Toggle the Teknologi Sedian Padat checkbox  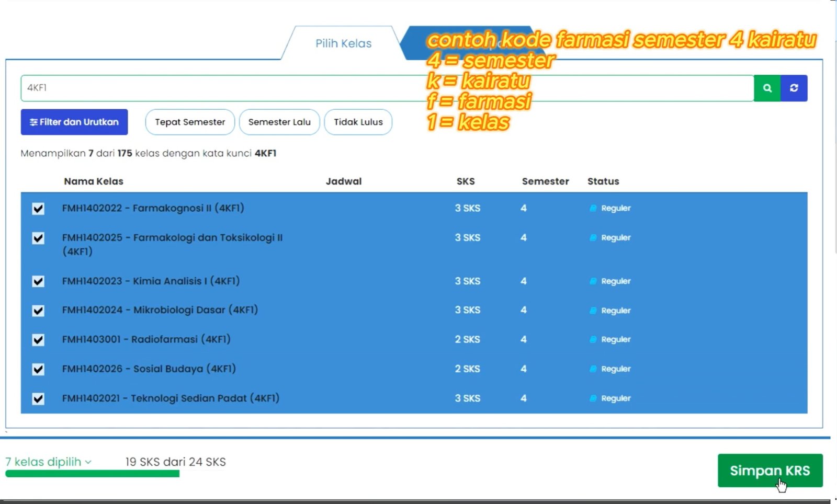[x=38, y=399]
